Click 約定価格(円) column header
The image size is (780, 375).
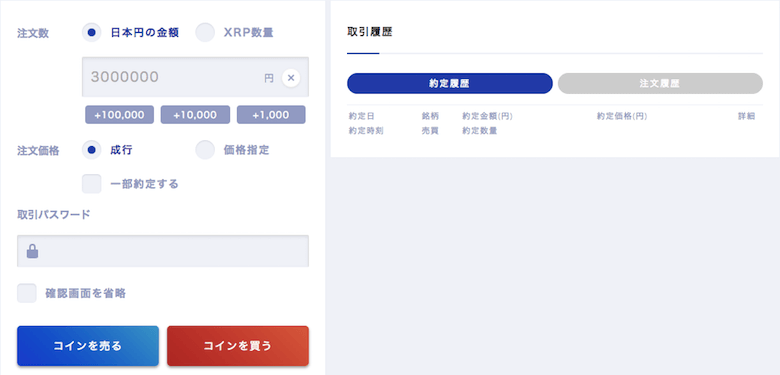(x=622, y=116)
